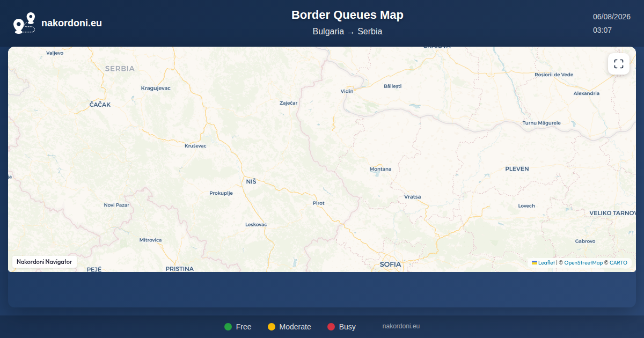The height and width of the screenshot is (338, 644).
Task: Click the Turnu Măgurele town label on map
Action: 541,123
